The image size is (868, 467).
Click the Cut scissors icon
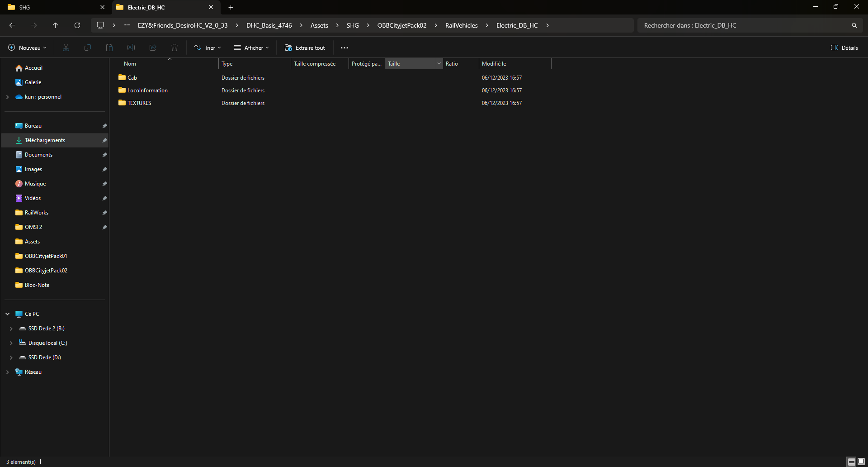pos(66,48)
